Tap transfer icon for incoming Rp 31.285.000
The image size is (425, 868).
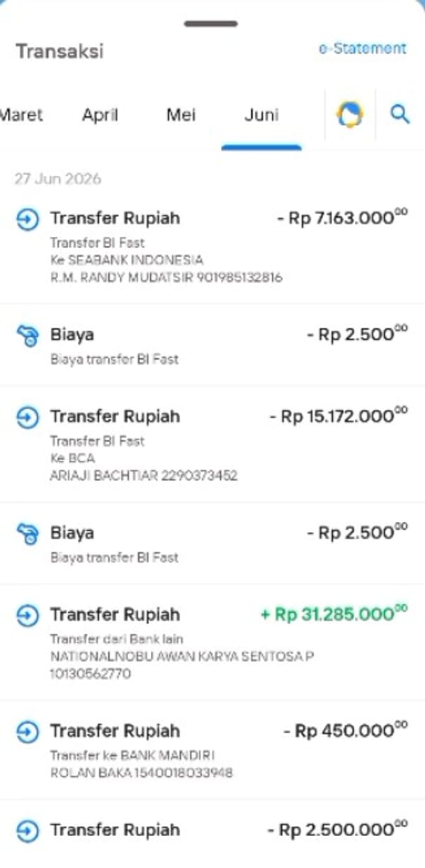click(27, 615)
